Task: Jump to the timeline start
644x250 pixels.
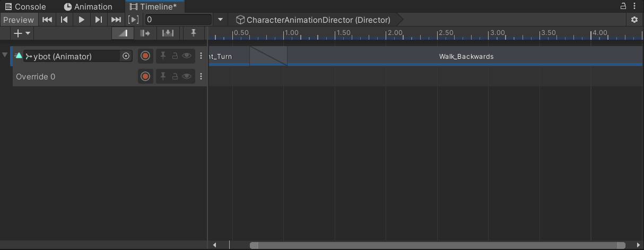Action: (47, 20)
